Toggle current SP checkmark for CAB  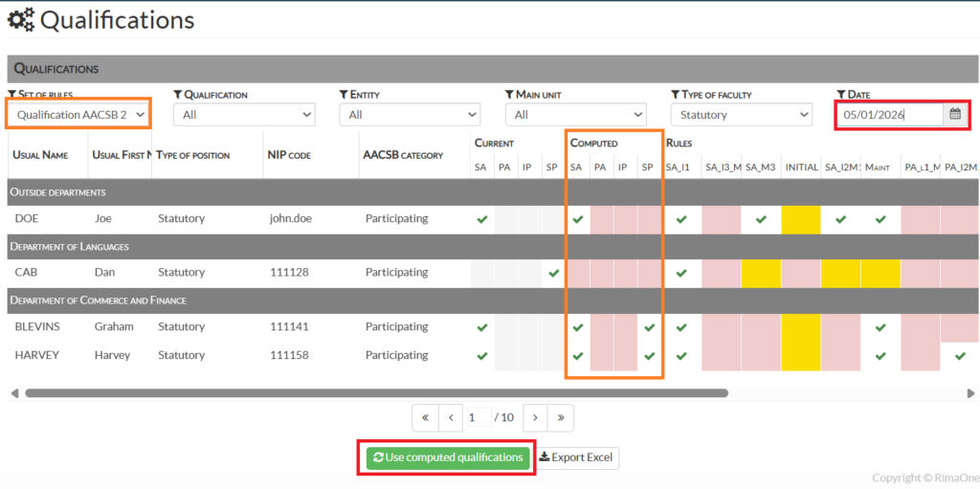click(x=552, y=273)
